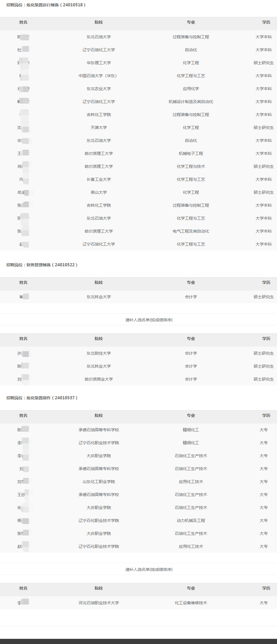Click the 天津大学 school entry
This screenshot has height=644, width=277.
pyautogui.click(x=99, y=128)
